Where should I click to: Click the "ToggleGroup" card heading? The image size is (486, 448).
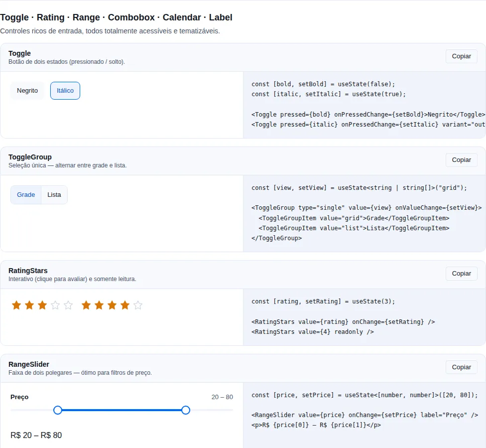point(30,157)
